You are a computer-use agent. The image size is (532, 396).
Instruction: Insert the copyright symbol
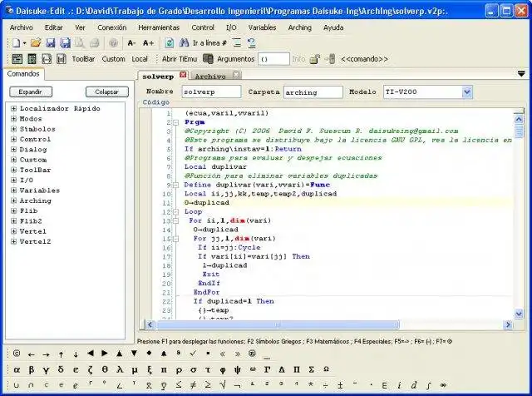[17, 354]
